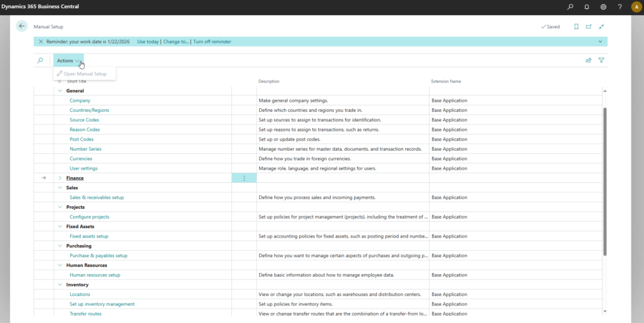Screen dimensions: 644x323
Task: Open Sales & receivables setup
Action: pyautogui.click(x=97, y=197)
